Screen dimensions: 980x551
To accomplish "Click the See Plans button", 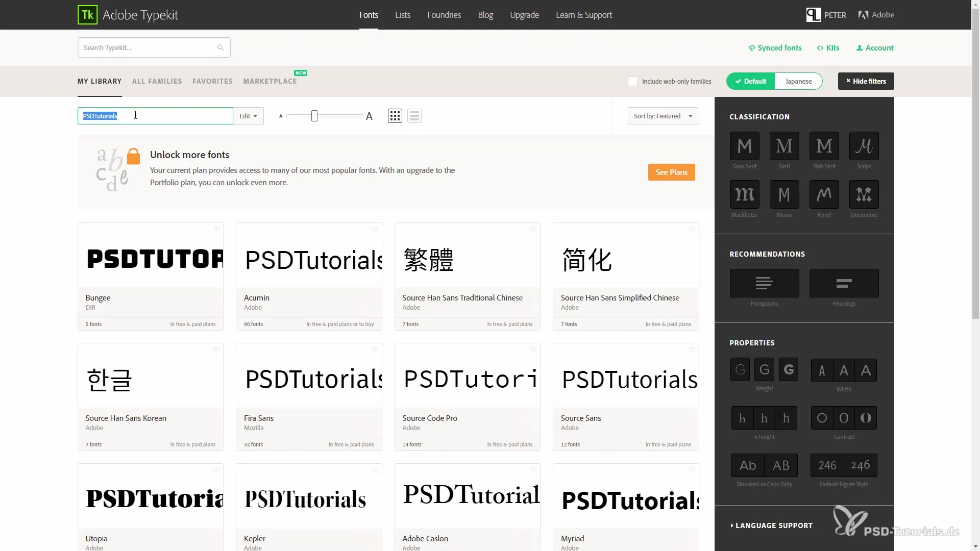I will (x=671, y=172).
